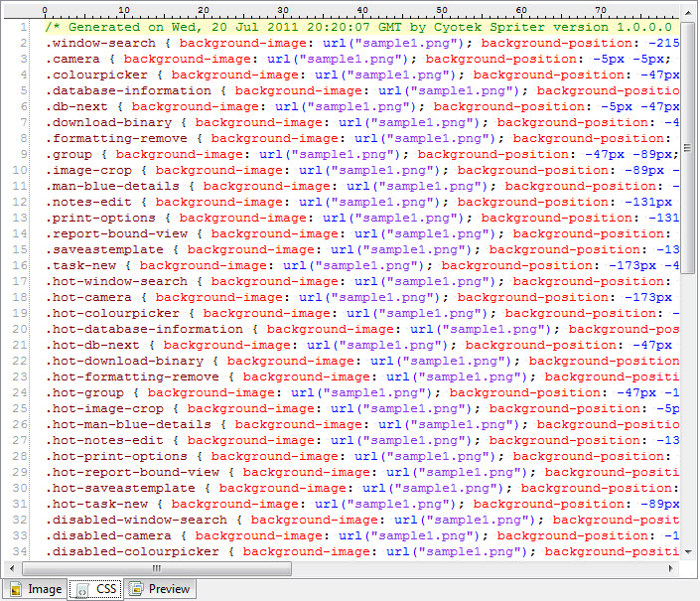Click the .hot-camera selector
This screenshot has height=601, width=700.
pyautogui.click(x=88, y=297)
